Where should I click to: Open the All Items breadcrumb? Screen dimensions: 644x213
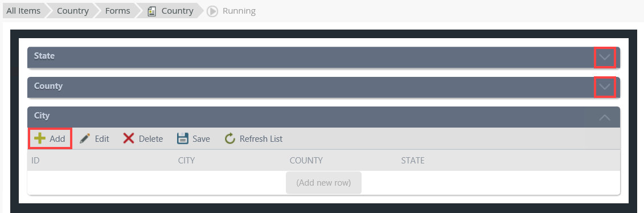click(x=23, y=11)
